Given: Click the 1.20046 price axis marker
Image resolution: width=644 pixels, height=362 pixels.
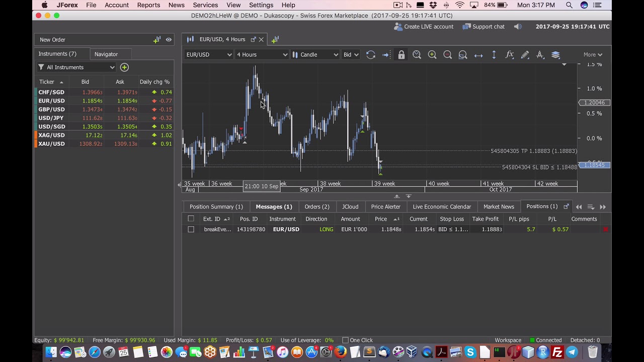Looking at the screenshot, I should (x=594, y=103).
